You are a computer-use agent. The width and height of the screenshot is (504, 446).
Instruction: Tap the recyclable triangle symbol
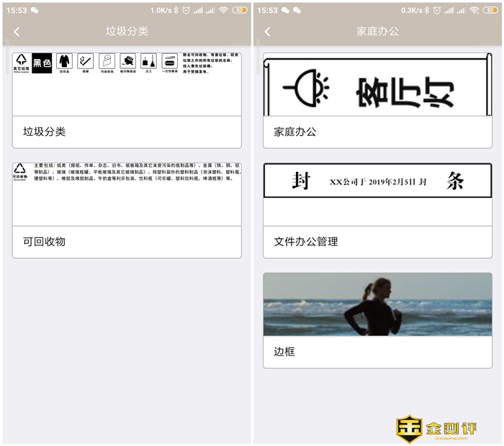tap(19, 170)
